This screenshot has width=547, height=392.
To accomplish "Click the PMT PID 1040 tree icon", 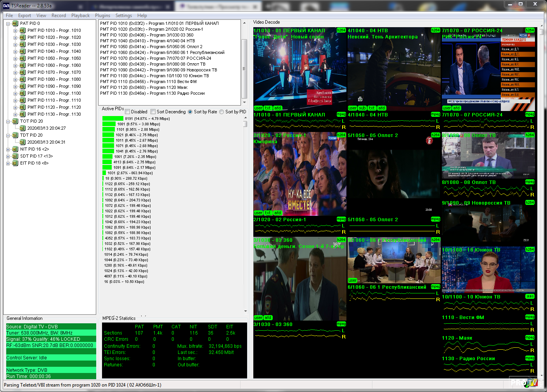I will coord(23,52).
